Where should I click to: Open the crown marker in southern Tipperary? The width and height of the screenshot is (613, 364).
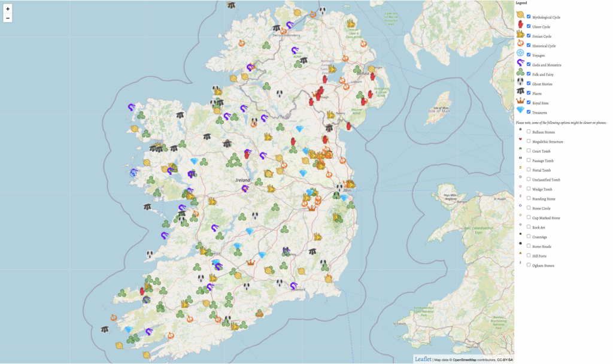pos(250,263)
